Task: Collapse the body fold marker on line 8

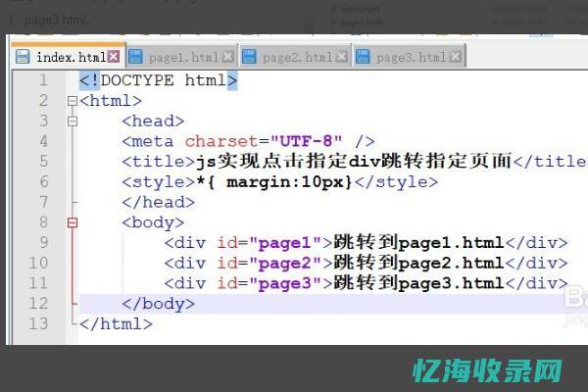Action: [x=73, y=222]
